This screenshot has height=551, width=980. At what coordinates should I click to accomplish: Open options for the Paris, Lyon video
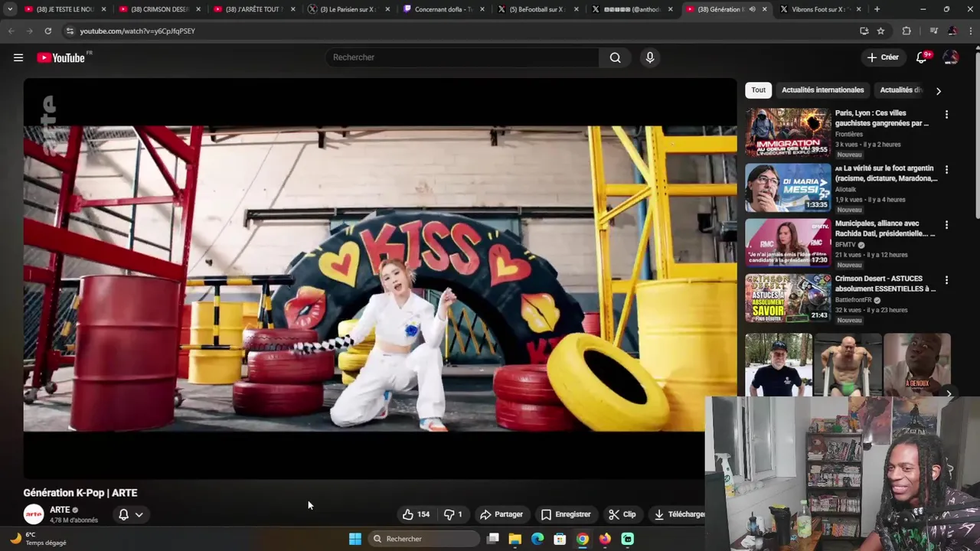946,115
